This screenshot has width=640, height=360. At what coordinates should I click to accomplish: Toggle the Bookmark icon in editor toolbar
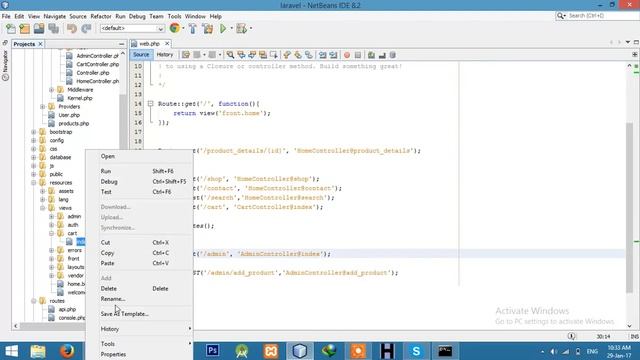pyautogui.click(x=309, y=55)
